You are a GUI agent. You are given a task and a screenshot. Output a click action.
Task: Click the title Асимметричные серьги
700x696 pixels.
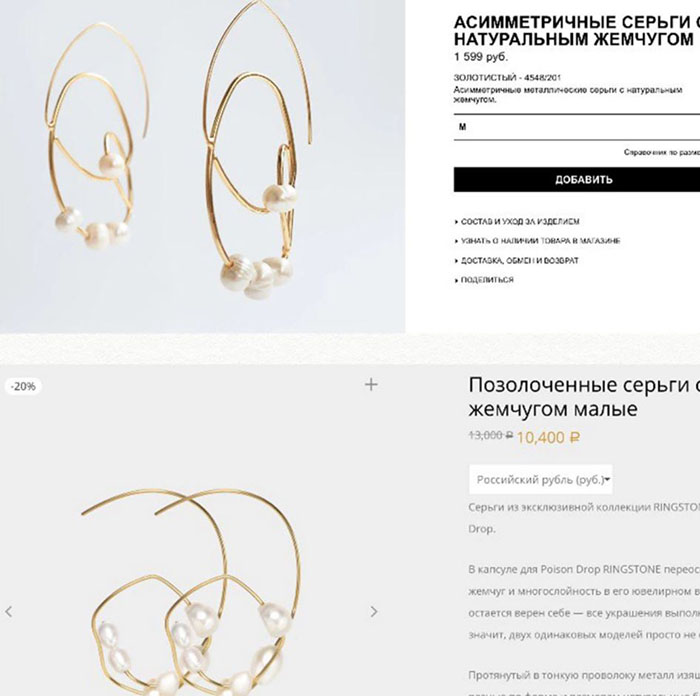coord(577,30)
